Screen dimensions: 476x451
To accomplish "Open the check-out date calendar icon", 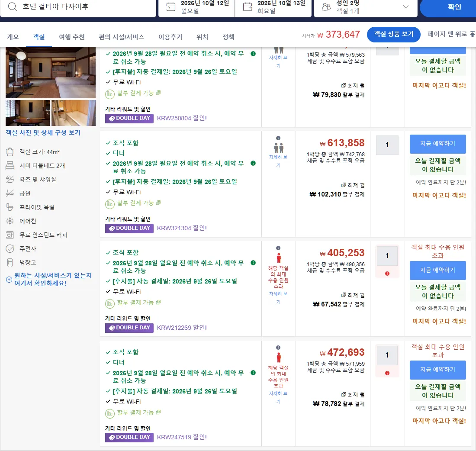I will pyautogui.click(x=248, y=6).
